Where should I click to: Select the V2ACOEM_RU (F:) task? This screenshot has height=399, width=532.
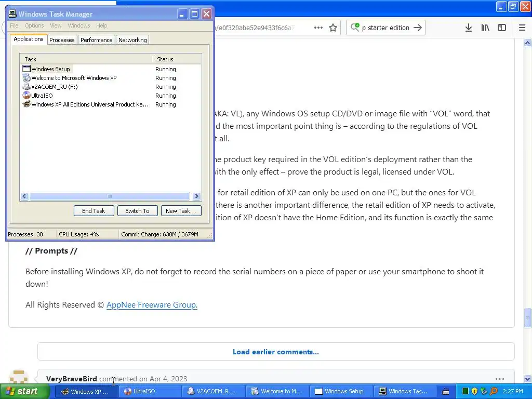111,87
